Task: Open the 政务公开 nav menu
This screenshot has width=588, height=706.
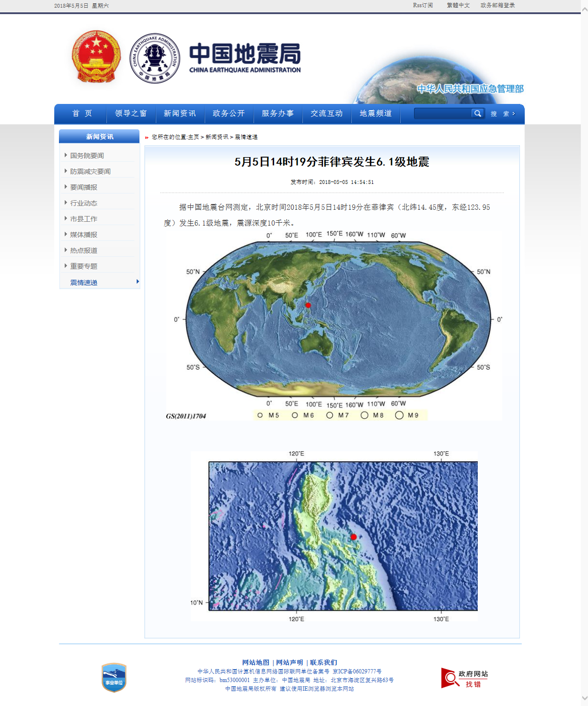Action: pos(229,114)
